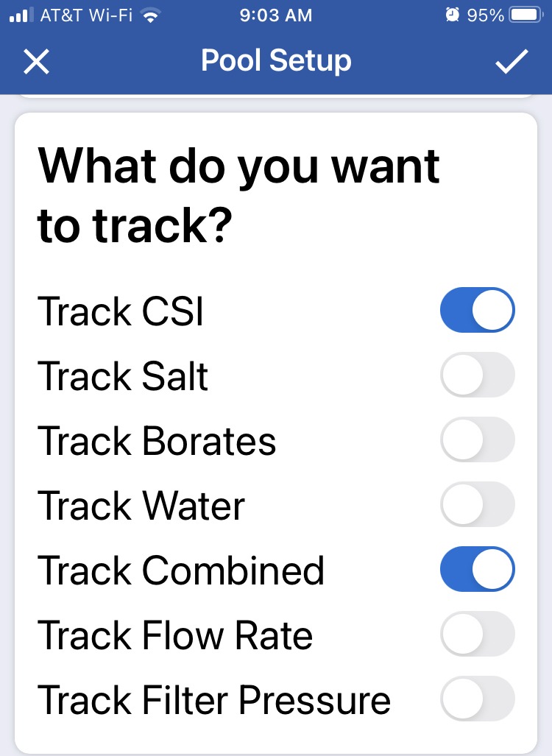Screen dimensions: 552x756
Task: Enable the Track Salt switch
Action: click(x=477, y=375)
